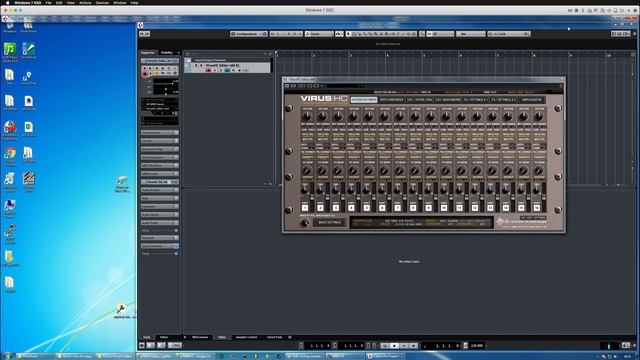
Task: Open the Windows Start menu
Action: click(7, 356)
